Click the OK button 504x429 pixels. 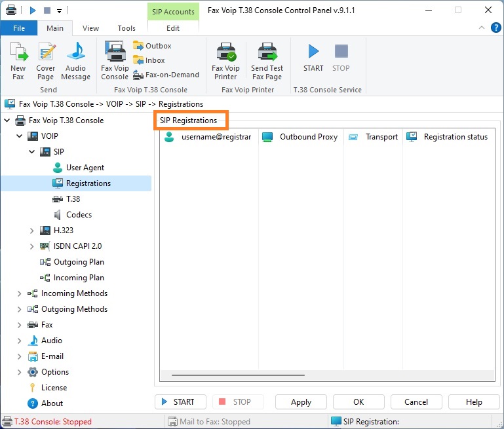tap(359, 402)
